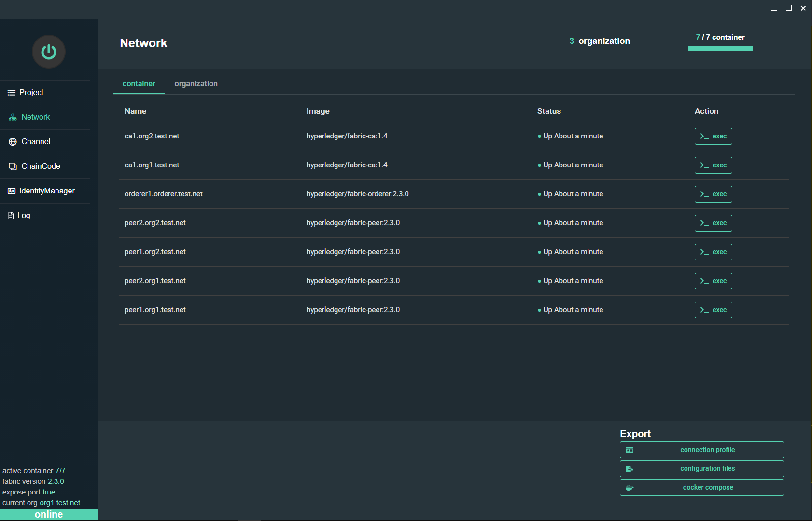This screenshot has height=521, width=812.
Task: Click exec for ca1.org2.test.net
Action: [x=713, y=136]
